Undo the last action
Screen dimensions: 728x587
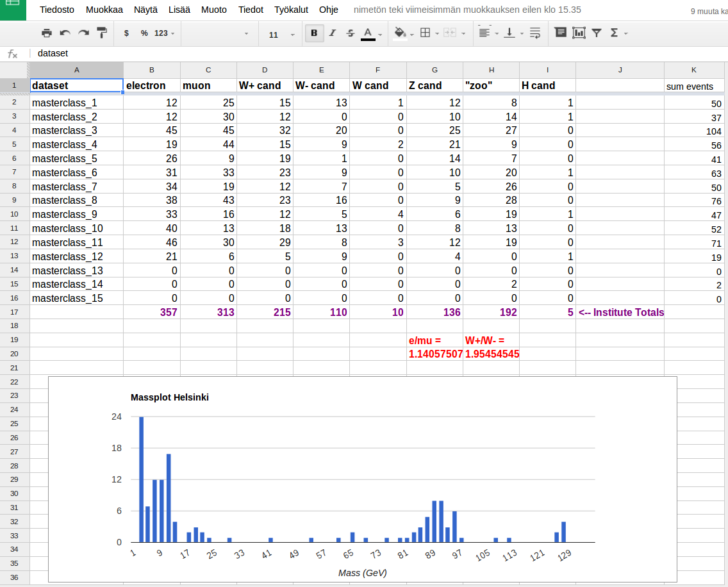click(x=65, y=33)
